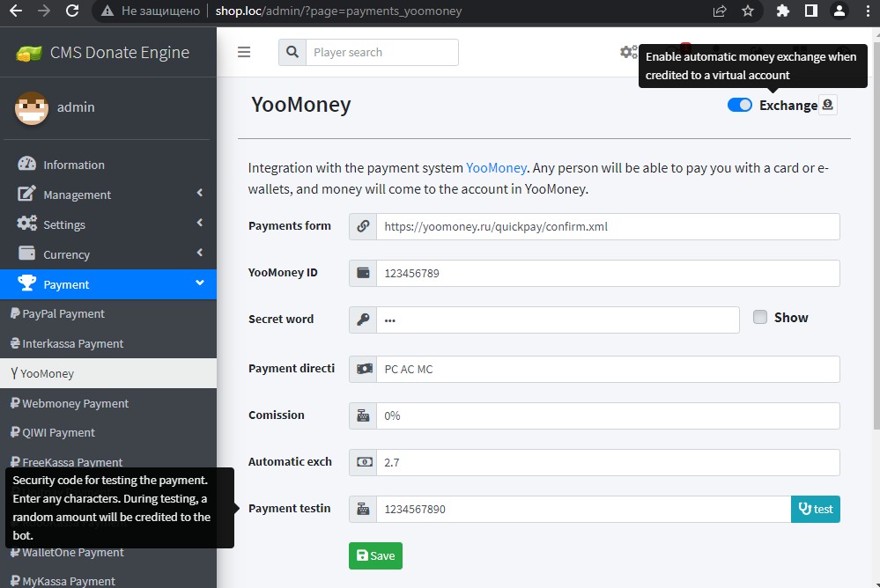
Task: Click the settings gears icon in header
Action: [628, 52]
